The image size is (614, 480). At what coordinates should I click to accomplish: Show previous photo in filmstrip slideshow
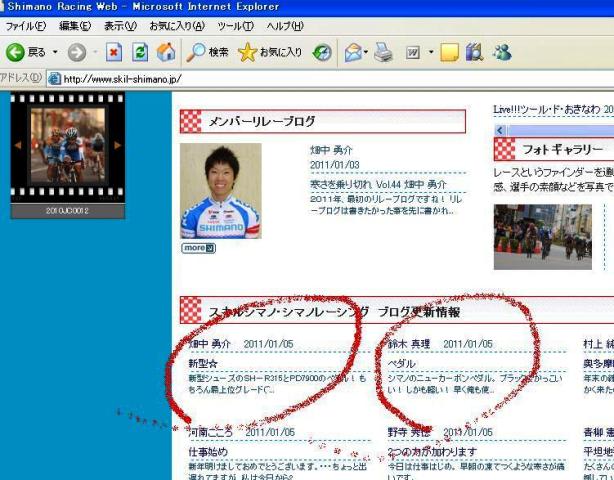(x=18, y=145)
